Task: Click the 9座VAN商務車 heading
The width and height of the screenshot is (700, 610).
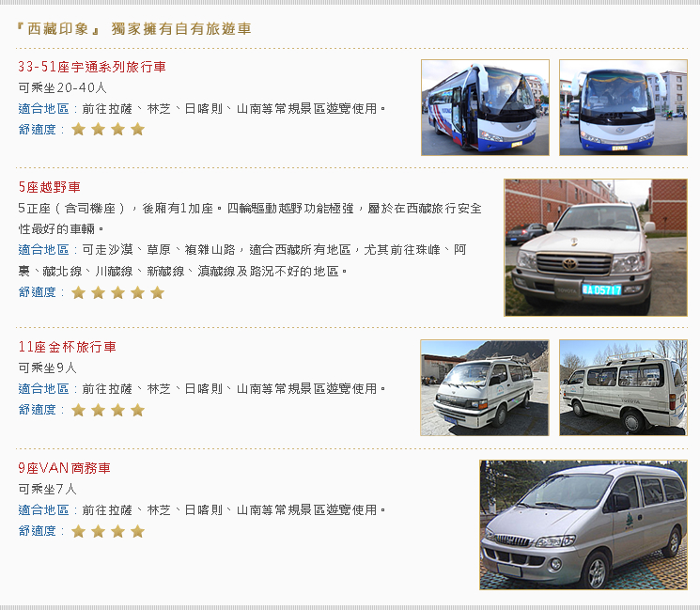Action: pyautogui.click(x=64, y=468)
